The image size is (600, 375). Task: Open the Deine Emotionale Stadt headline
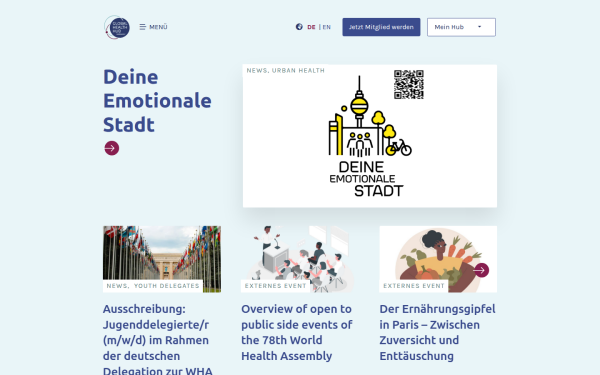coord(157,101)
